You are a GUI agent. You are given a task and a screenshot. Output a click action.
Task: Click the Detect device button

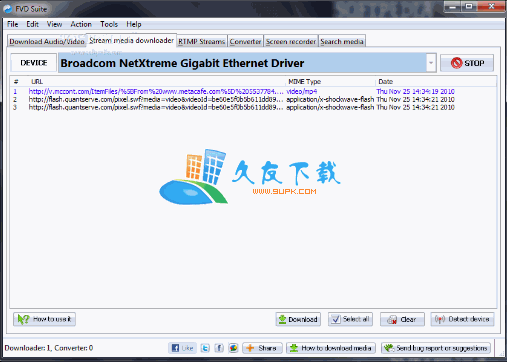(x=462, y=319)
